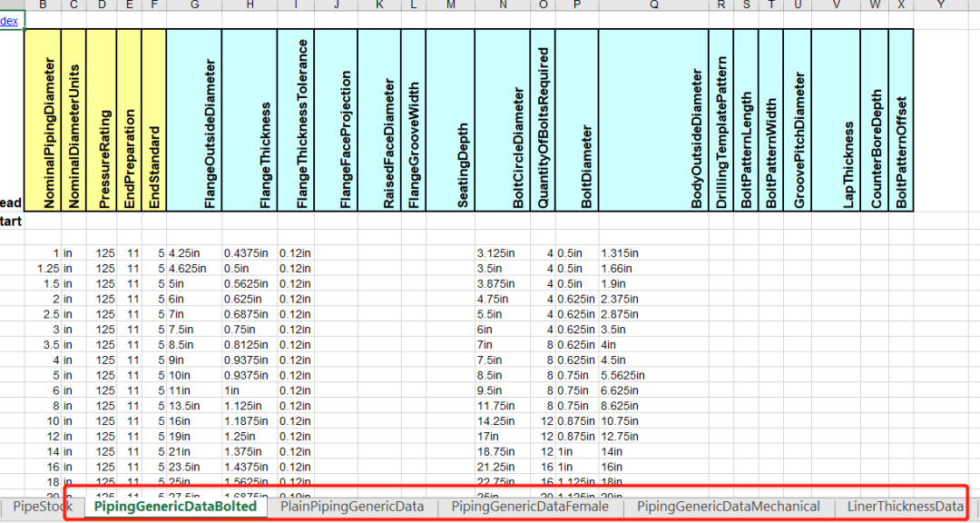Select the cell showing 3.875in bolt circle
Screen dimensions: 980x523
(503, 284)
